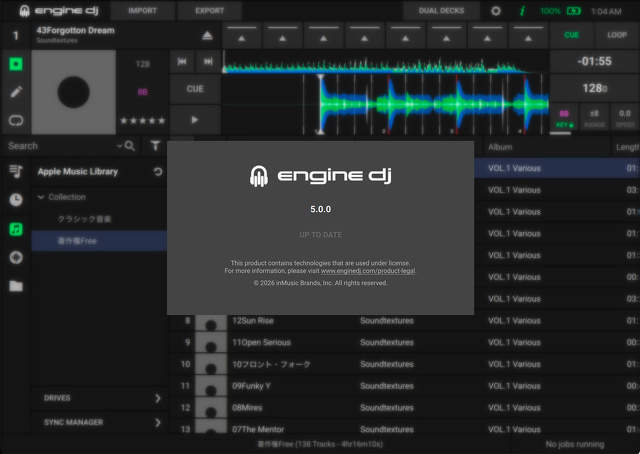Trigger the eighth hot cue pad

[x=528, y=36]
